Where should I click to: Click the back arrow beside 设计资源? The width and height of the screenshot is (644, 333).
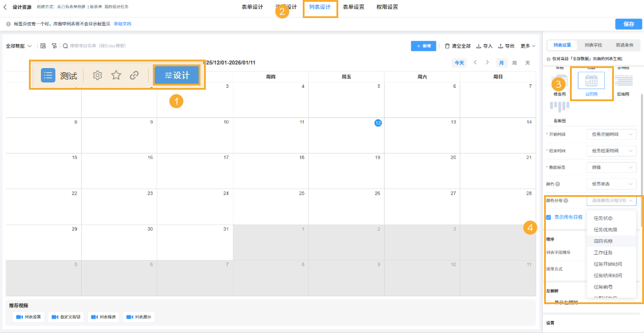tap(6, 7)
